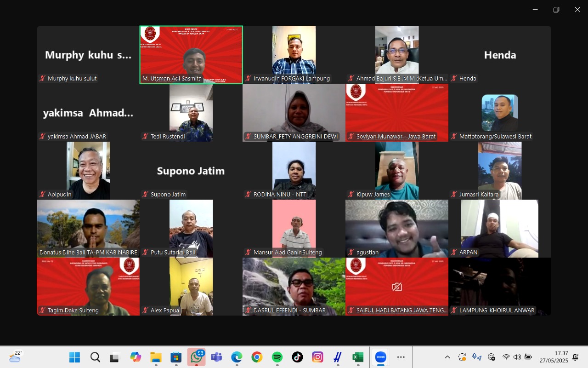The height and width of the screenshot is (368, 588).
Task: Select M. Utsman Adi Sasmita's video tile
Action: pos(191,55)
